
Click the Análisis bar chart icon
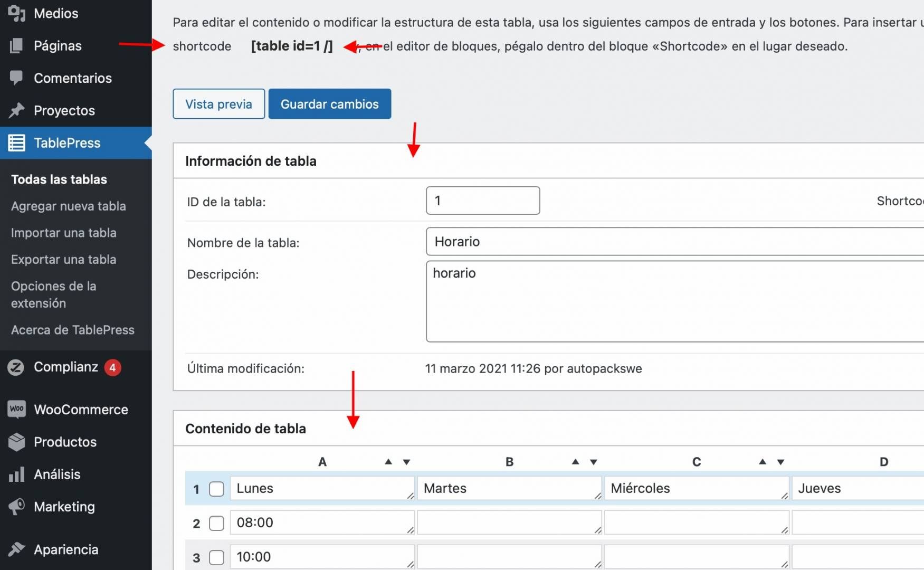click(16, 474)
